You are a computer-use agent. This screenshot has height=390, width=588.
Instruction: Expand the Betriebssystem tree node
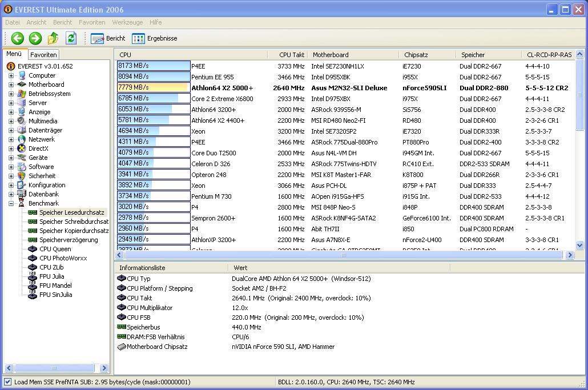tap(11, 94)
